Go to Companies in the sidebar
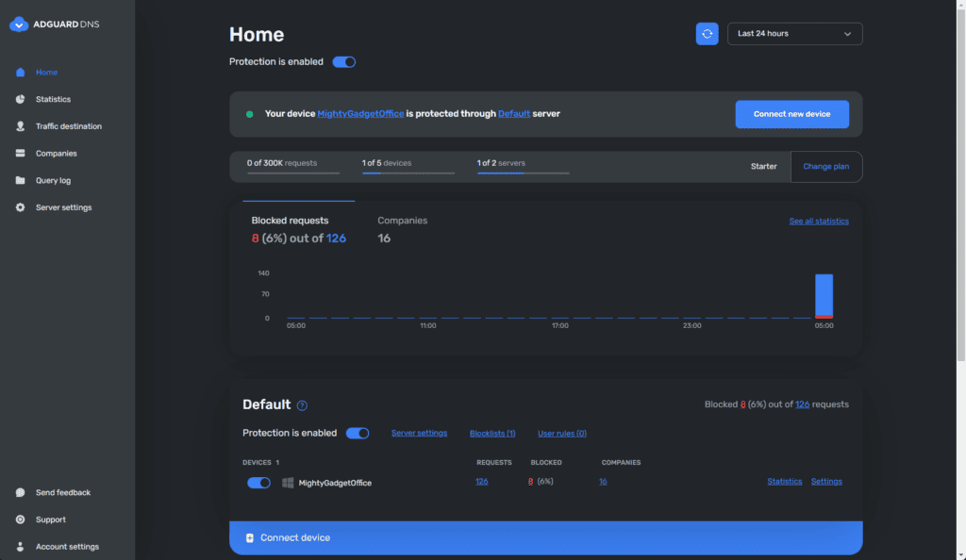This screenshot has height=560, width=966. coord(56,154)
